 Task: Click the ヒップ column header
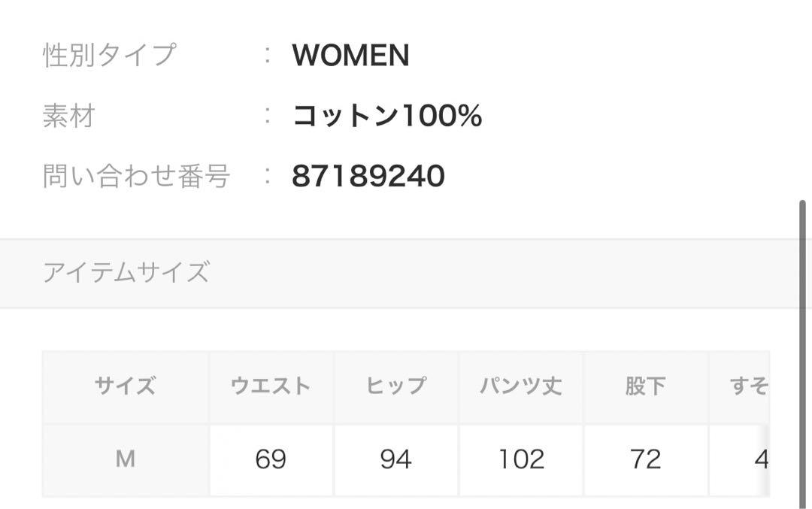click(x=396, y=386)
